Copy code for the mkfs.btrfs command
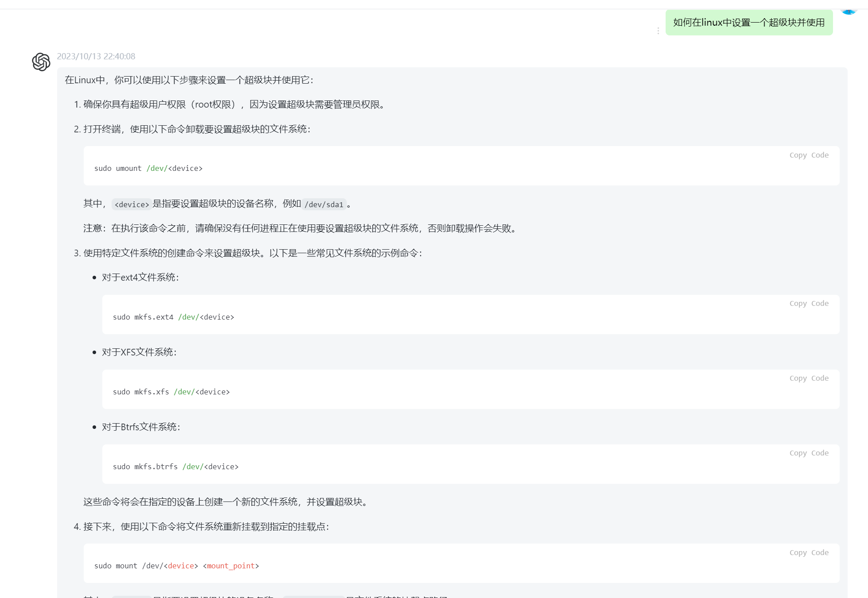The width and height of the screenshot is (868, 598). click(x=809, y=453)
